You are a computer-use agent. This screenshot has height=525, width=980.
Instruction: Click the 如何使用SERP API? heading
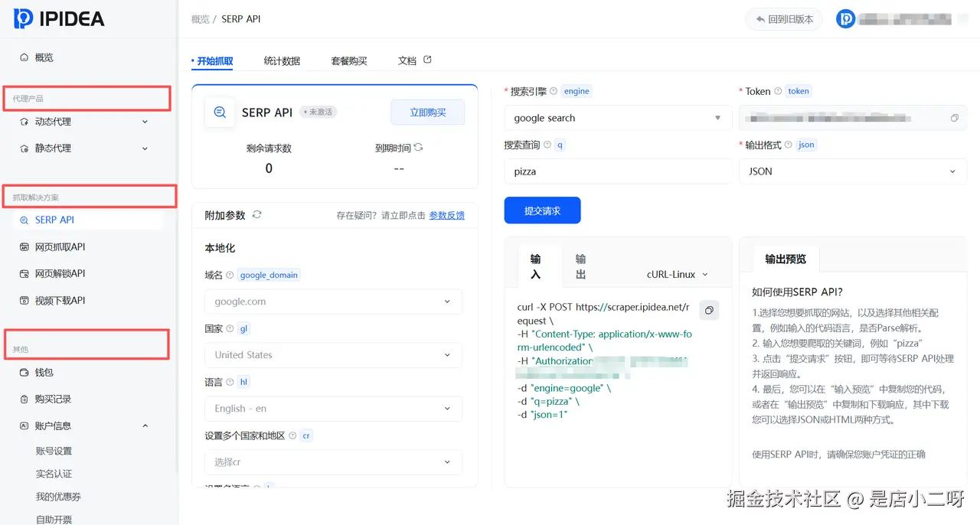(797, 292)
